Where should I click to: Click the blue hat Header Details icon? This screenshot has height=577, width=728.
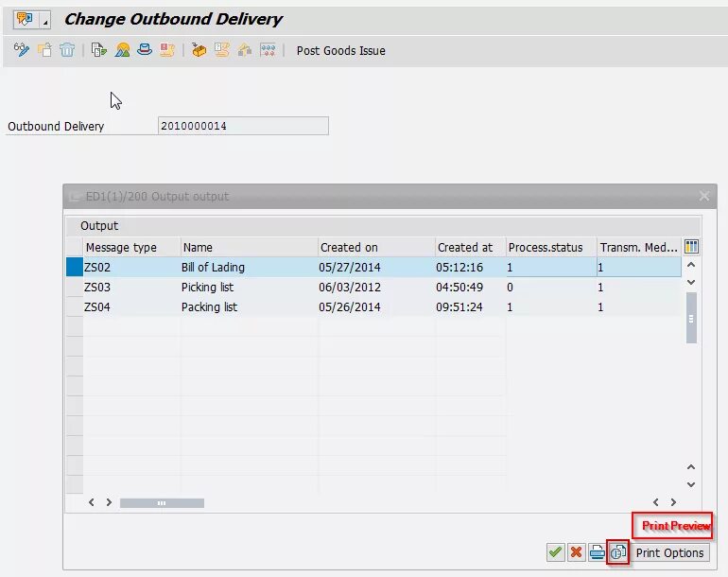[145, 50]
